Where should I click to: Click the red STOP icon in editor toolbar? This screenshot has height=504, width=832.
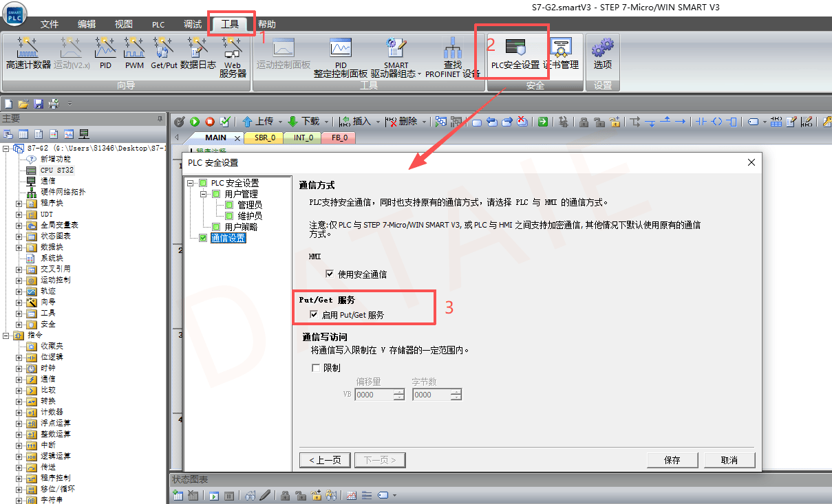[210, 122]
